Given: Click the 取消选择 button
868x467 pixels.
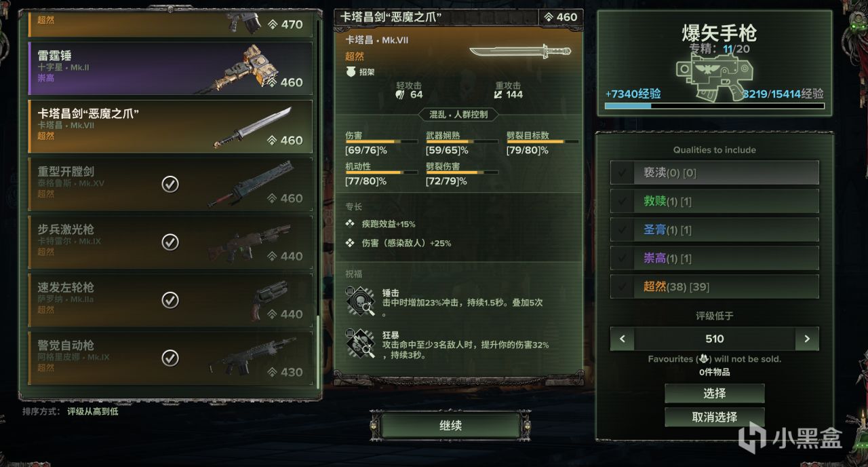Looking at the screenshot, I should [715, 417].
